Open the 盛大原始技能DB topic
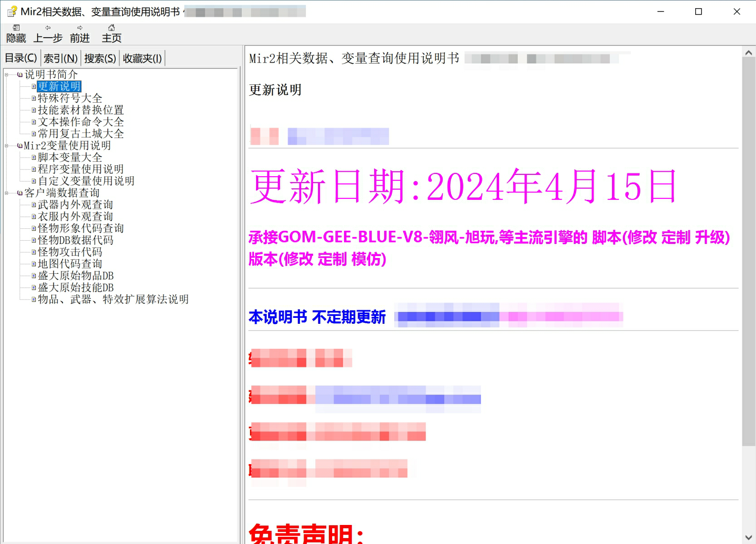The image size is (756, 544). pyautogui.click(x=76, y=287)
